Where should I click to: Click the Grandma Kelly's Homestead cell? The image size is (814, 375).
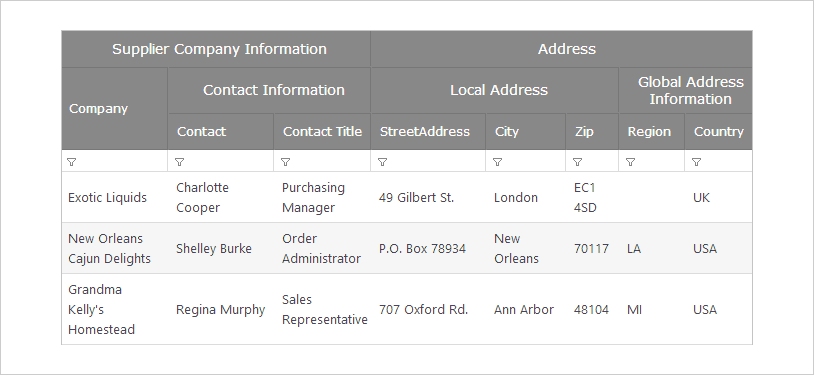click(x=115, y=309)
